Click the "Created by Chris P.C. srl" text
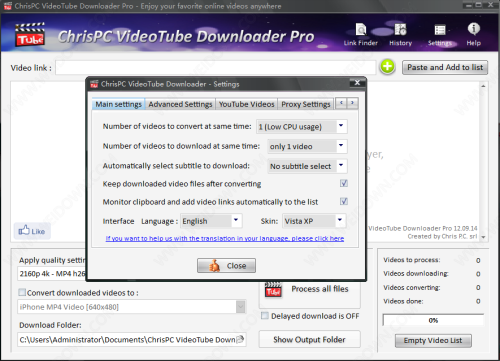The image size is (500, 361). [442, 236]
